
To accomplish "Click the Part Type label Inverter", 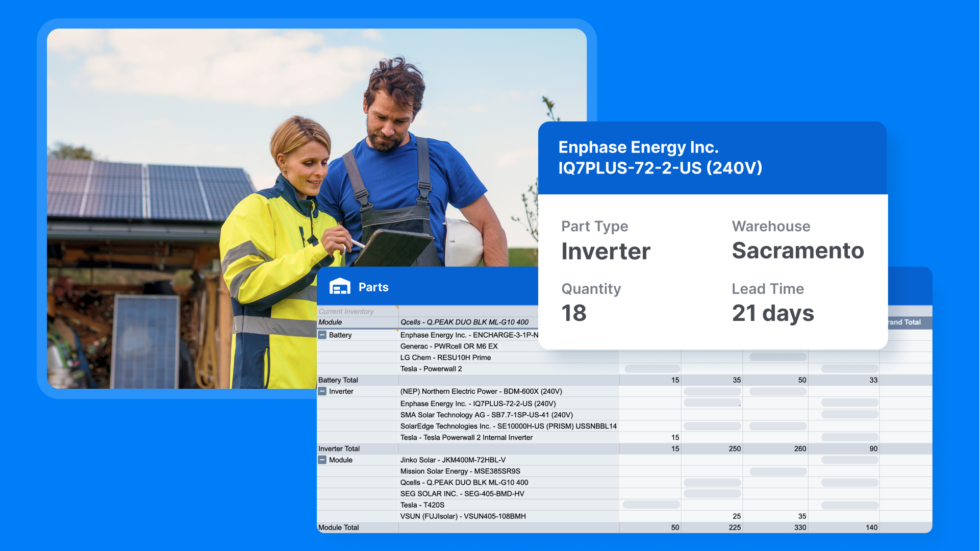I will point(606,251).
